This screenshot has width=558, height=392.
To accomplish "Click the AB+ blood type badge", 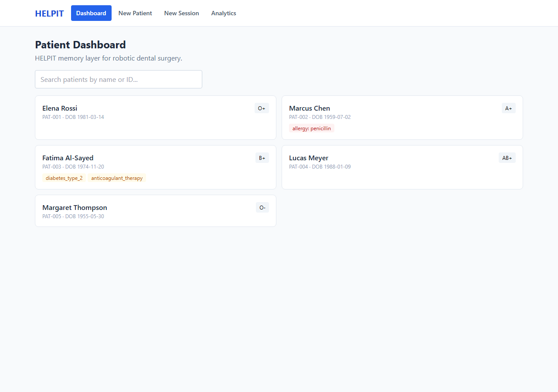I will coord(507,158).
